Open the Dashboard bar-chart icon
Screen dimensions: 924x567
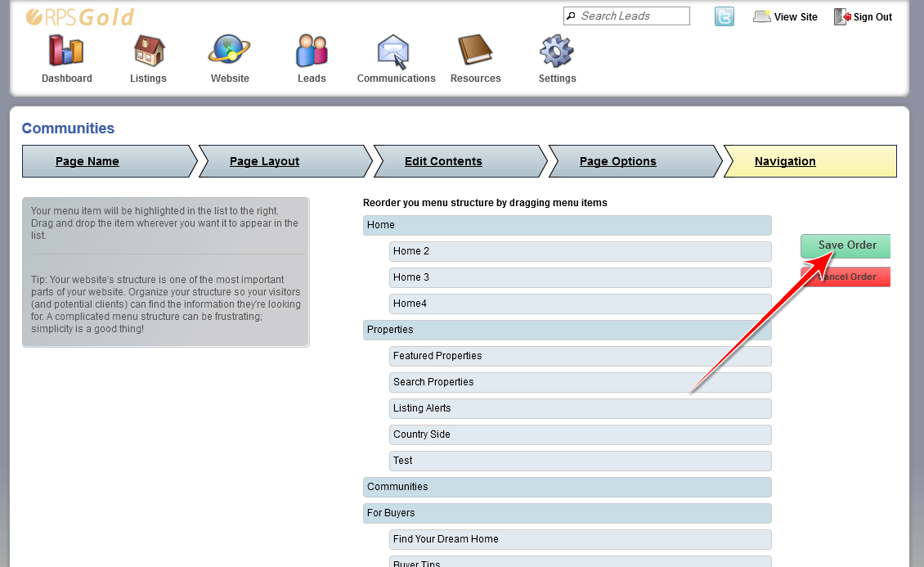[66, 50]
